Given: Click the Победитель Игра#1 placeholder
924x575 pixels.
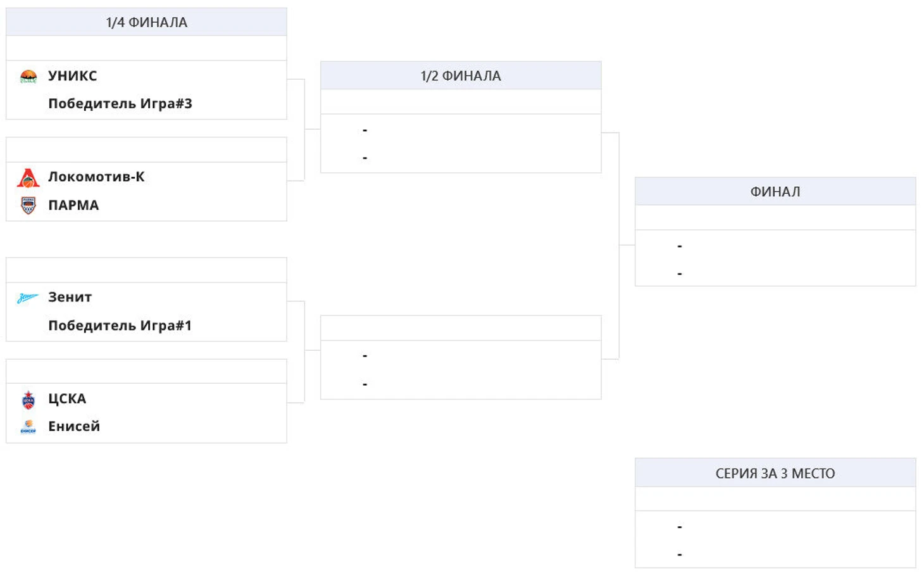Looking at the screenshot, I should tap(120, 325).
